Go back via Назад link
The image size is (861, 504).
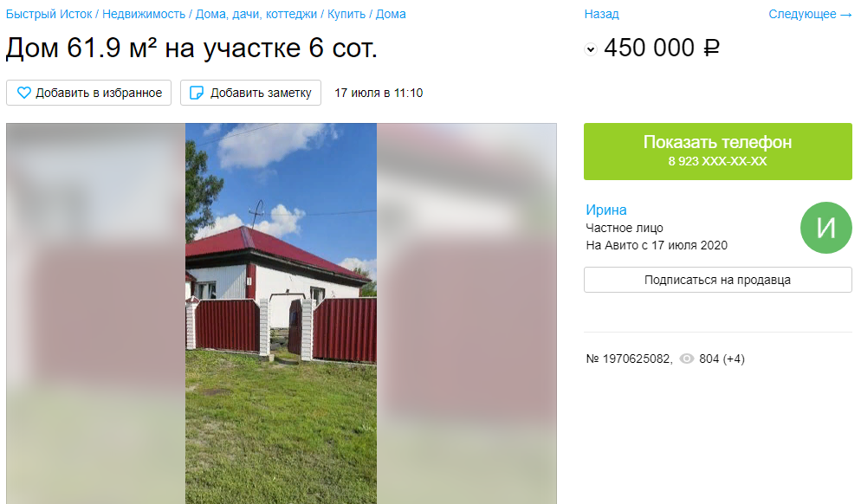point(601,14)
